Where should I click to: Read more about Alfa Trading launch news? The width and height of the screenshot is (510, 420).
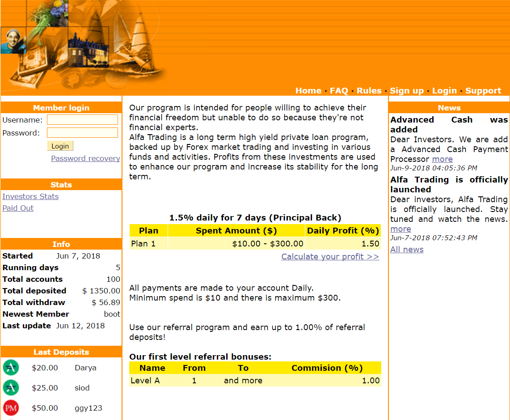pyautogui.click(x=400, y=229)
